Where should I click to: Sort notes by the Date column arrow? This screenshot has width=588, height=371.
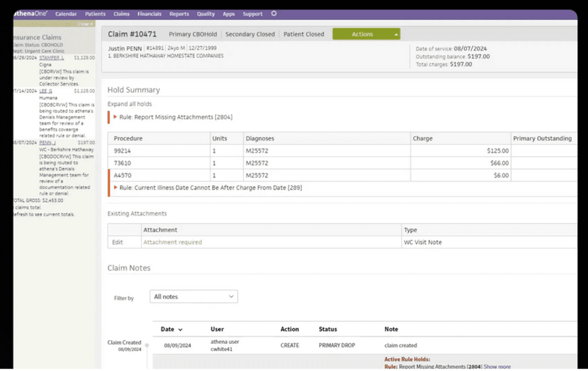click(x=181, y=329)
